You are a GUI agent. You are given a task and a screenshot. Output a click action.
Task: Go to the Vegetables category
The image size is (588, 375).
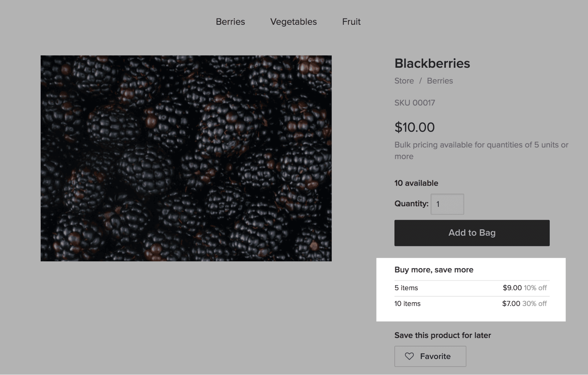pyautogui.click(x=293, y=22)
